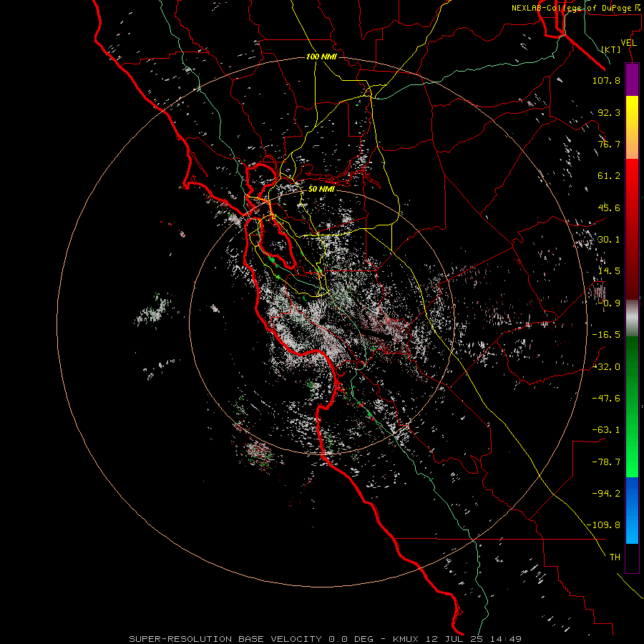644x644 pixels.
Task: Select the 61.2 scale value
Action: click(609, 176)
